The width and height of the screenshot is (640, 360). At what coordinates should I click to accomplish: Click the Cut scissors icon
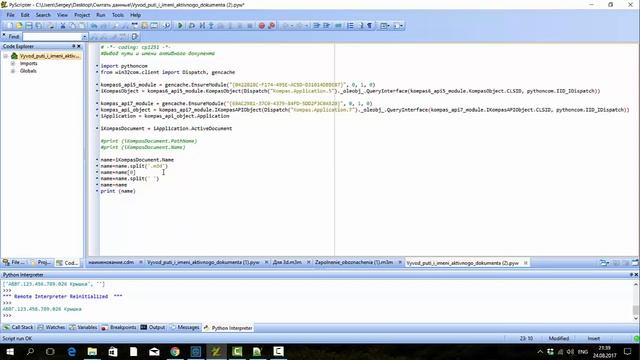[x=63, y=26]
